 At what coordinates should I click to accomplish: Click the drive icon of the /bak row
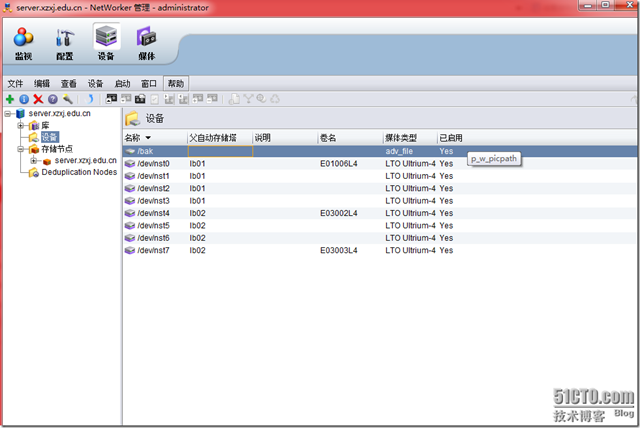130,151
